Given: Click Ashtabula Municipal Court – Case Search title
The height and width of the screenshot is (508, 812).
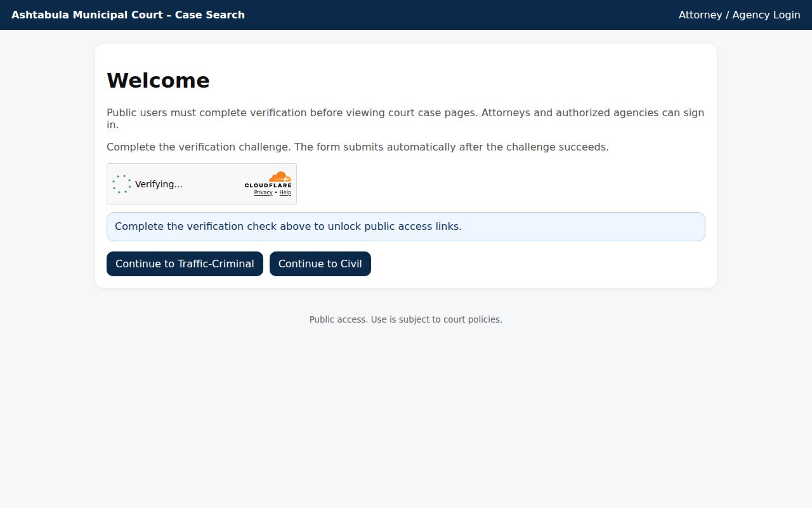Looking at the screenshot, I should 128,15.
